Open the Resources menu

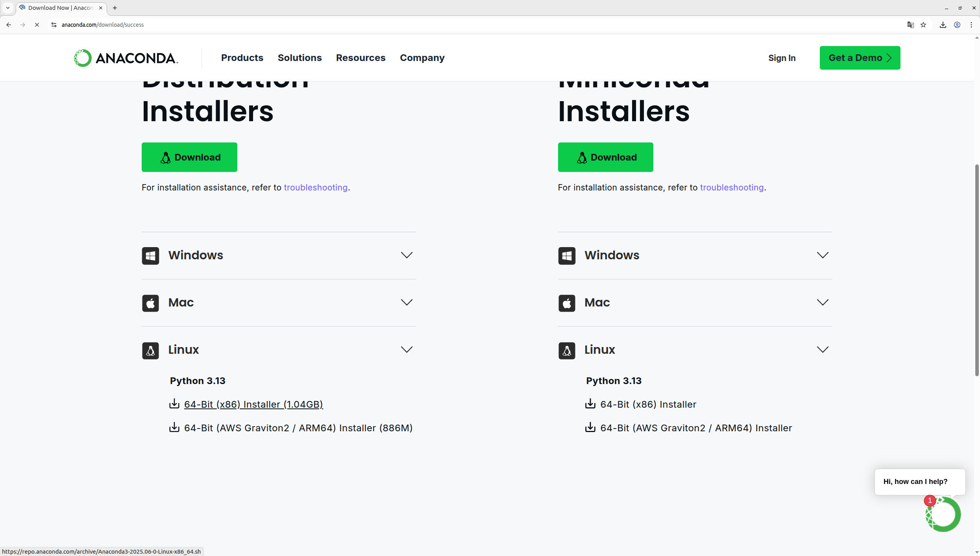pos(361,58)
